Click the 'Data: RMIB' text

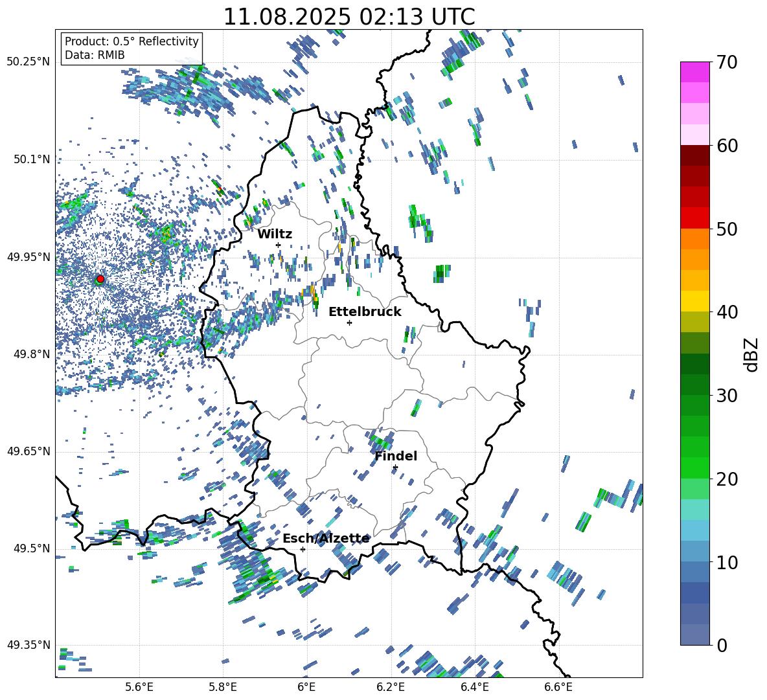coord(95,55)
